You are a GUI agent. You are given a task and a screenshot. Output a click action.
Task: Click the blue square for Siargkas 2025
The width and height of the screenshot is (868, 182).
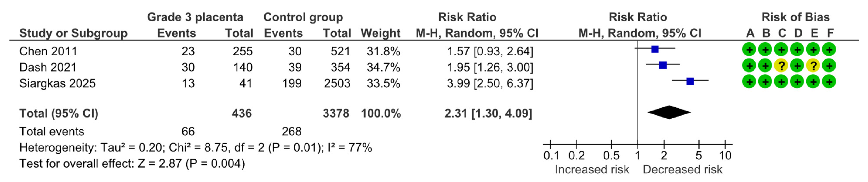pyautogui.click(x=690, y=81)
